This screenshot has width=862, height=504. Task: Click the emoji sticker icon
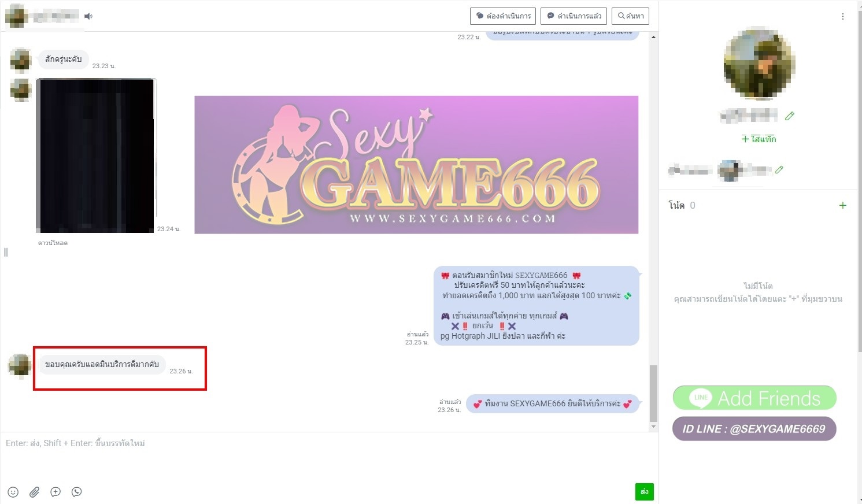[13, 492]
